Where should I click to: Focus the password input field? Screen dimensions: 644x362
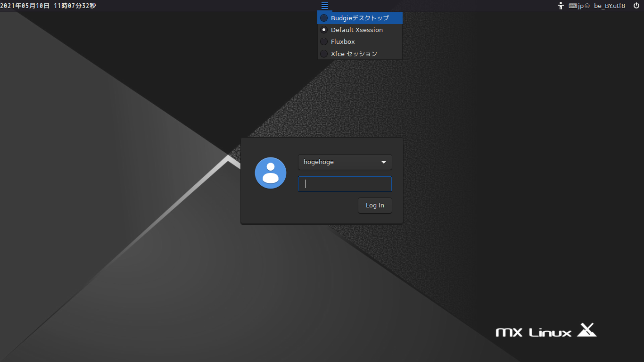(x=345, y=184)
